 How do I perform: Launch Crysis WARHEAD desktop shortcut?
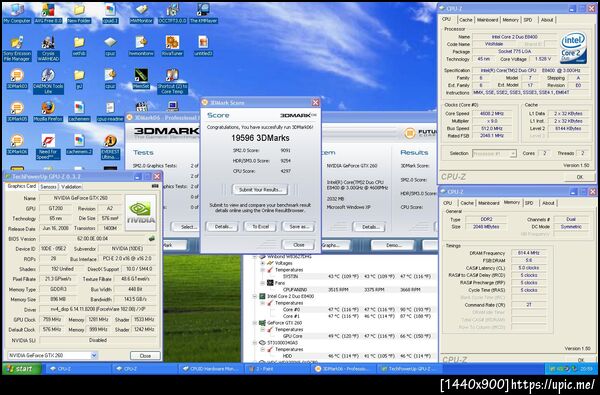click(x=48, y=49)
